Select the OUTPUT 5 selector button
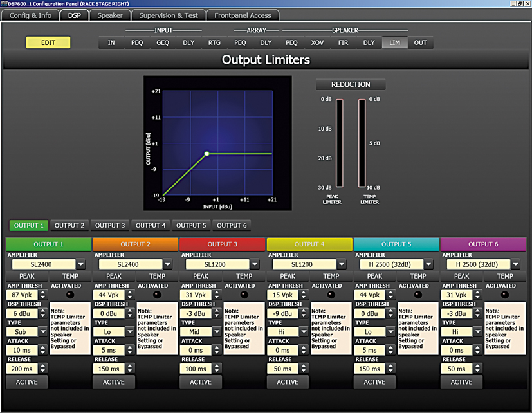532x413 pixels. [x=191, y=225]
